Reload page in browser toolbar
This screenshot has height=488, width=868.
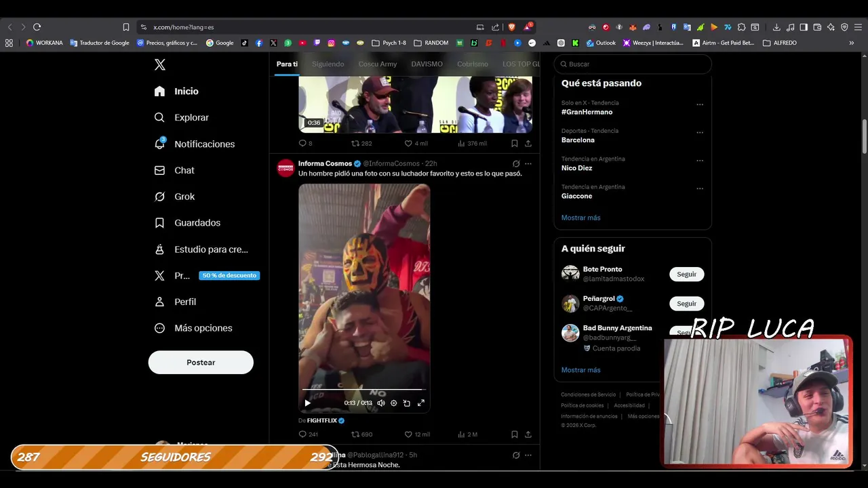[x=37, y=27]
